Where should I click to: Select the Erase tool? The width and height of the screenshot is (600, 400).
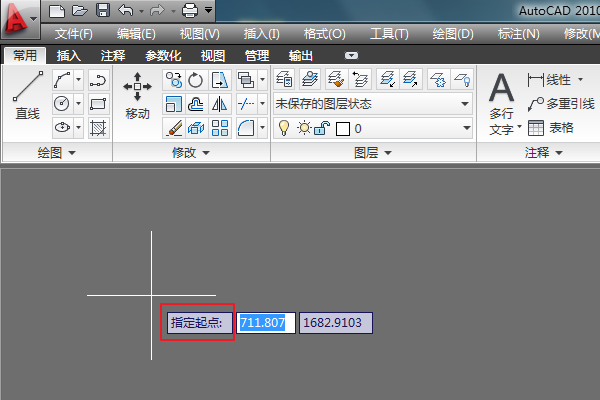pos(173,127)
